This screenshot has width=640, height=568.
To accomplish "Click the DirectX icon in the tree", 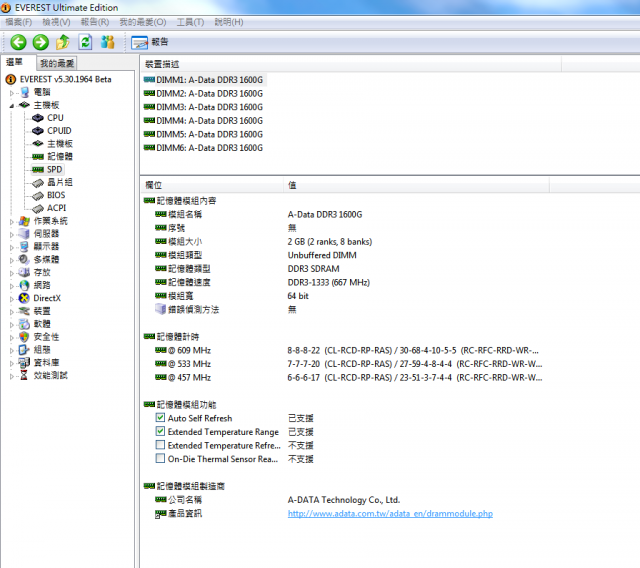I will click(x=24, y=298).
